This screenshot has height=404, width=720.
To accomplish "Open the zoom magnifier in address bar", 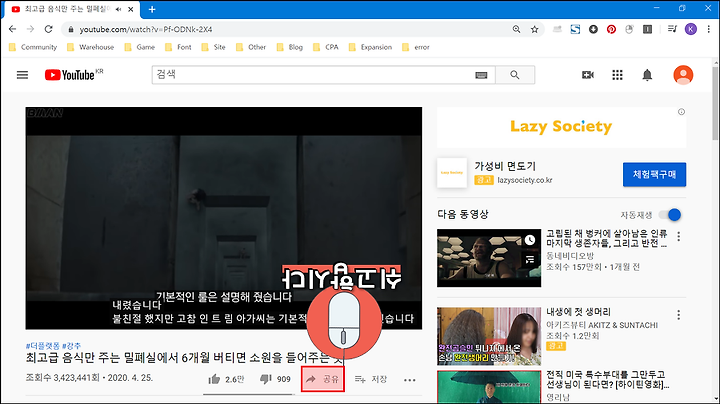I will click(x=517, y=29).
